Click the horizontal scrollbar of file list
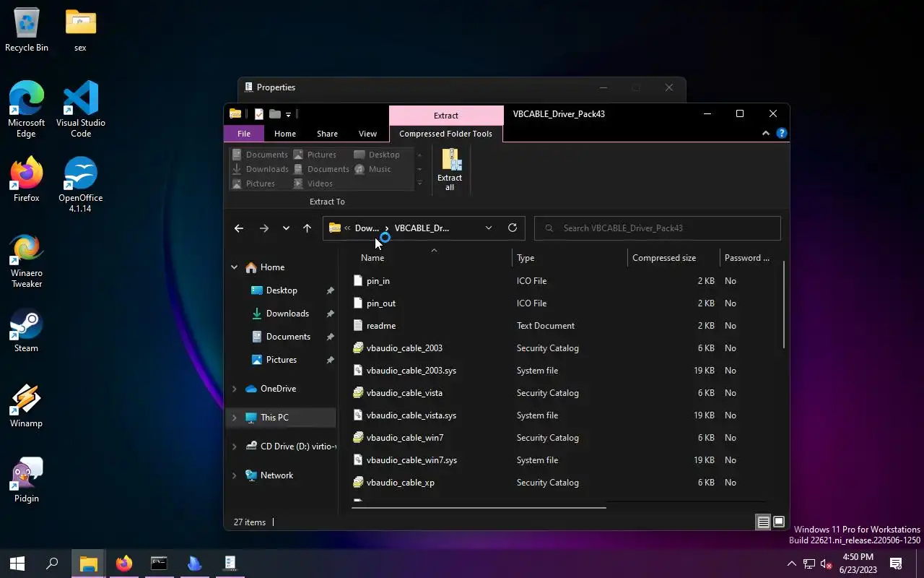924x578 pixels. click(x=479, y=507)
